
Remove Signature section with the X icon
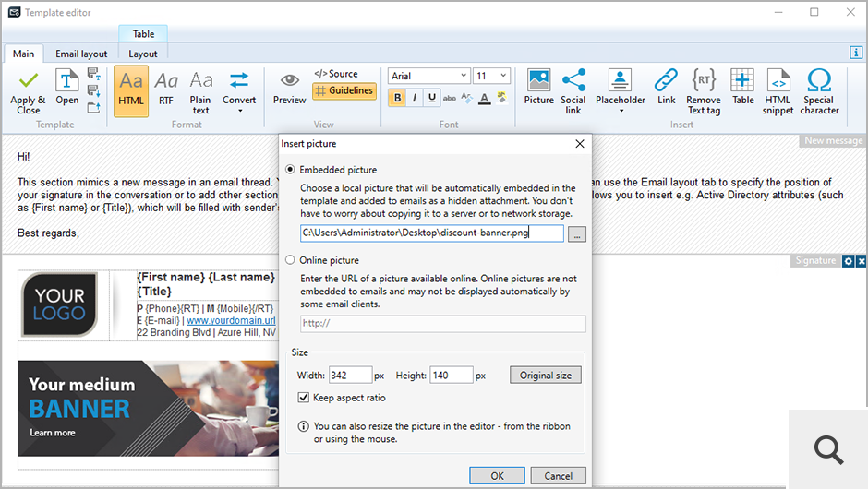tap(862, 260)
